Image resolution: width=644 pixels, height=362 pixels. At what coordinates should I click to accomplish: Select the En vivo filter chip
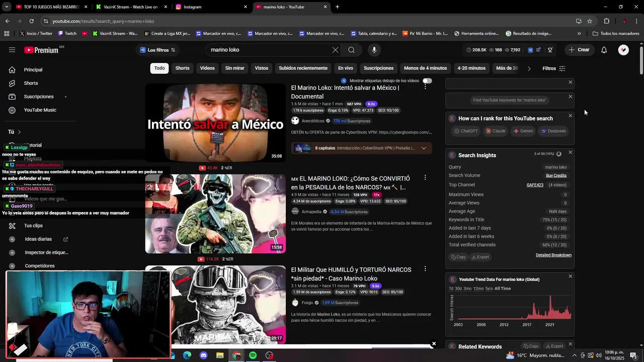[345, 68]
